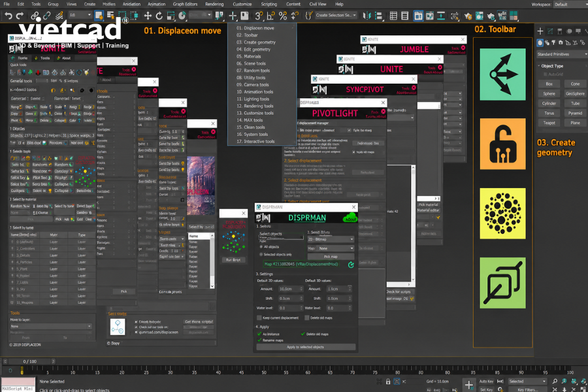The height and width of the screenshot is (392, 588).
Task: Select the Select and Link chain icon
Action: pyautogui.click(x=35, y=16)
